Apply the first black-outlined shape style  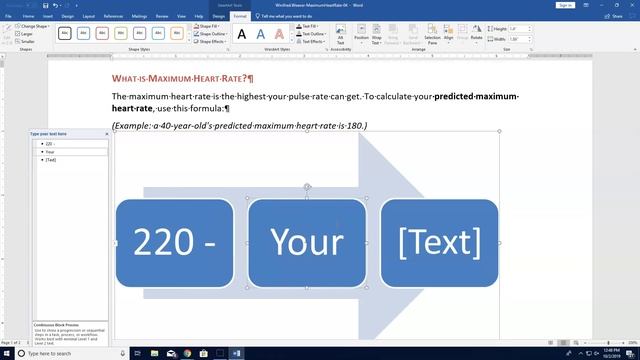click(64, 33)
